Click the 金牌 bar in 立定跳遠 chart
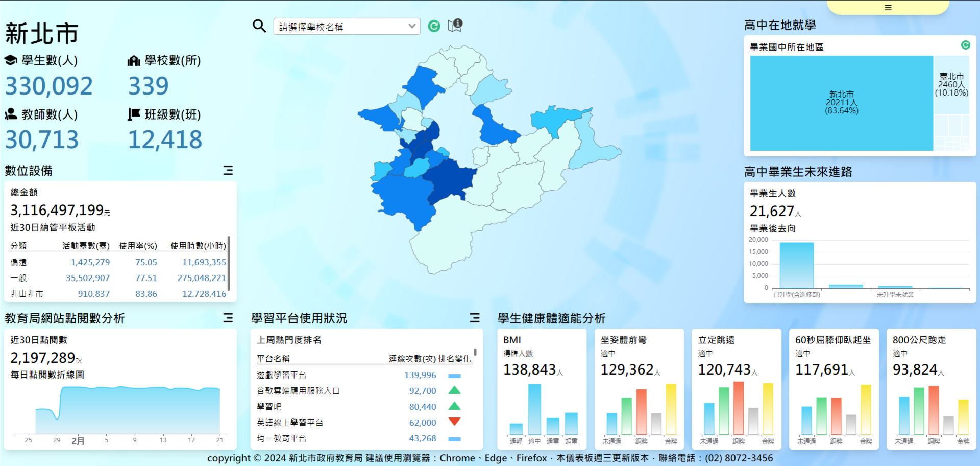 click(x=768, y=409)
